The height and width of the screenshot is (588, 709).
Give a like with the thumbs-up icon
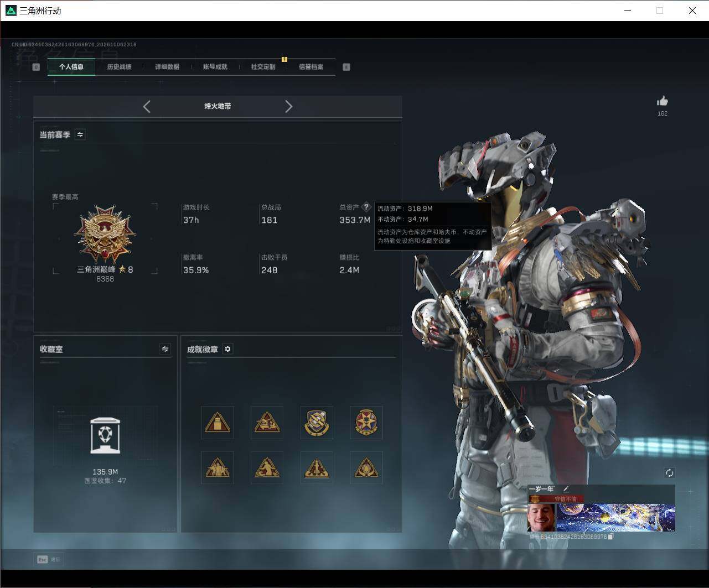coord(663,101)
